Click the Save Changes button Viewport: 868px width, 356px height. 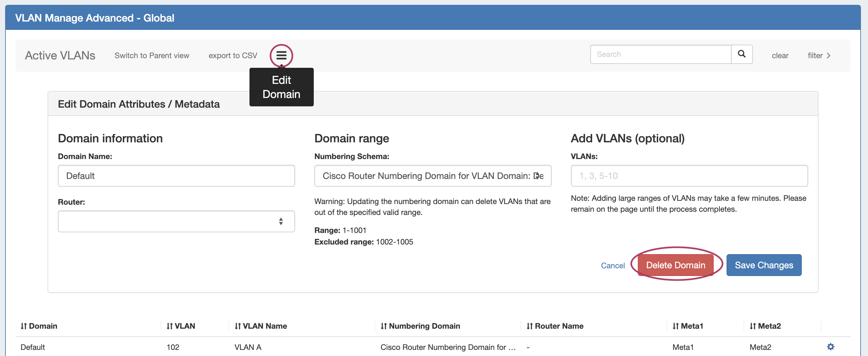764,265
